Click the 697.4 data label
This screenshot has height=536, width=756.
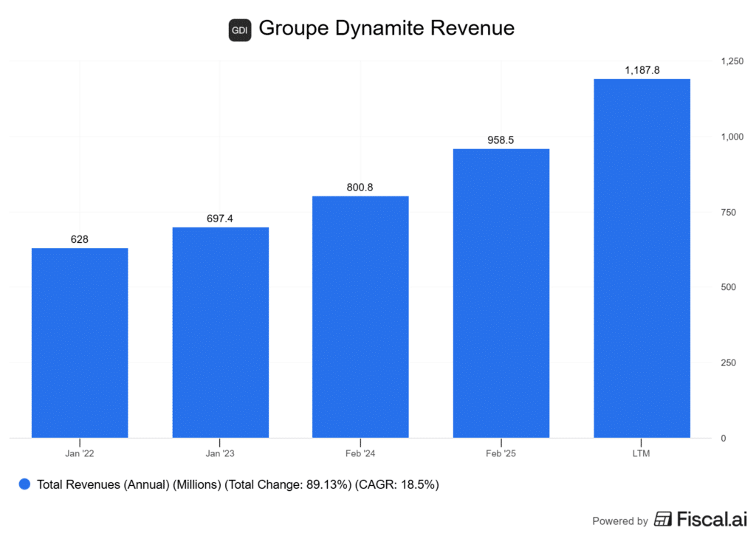click(220, 219)
